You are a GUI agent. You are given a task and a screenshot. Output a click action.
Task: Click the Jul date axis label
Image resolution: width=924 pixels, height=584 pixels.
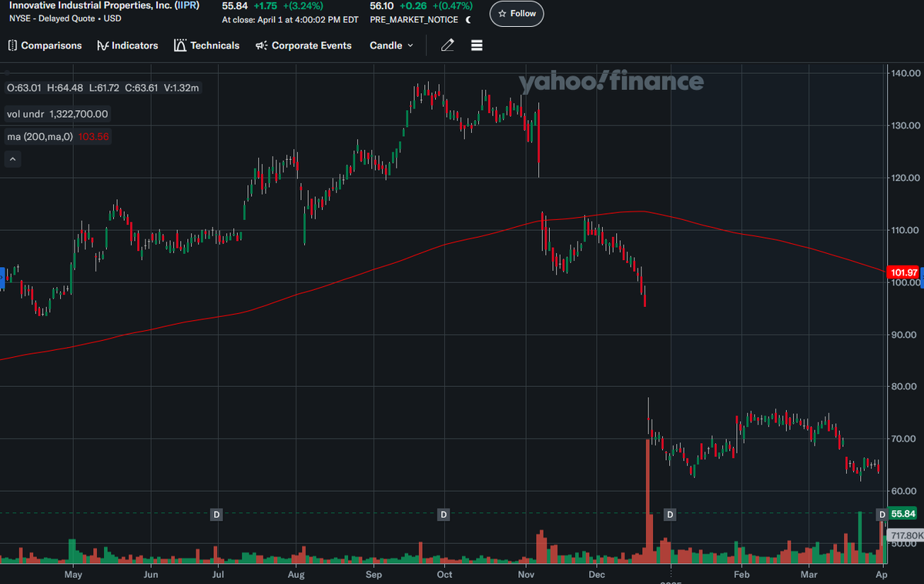click(x=219, y=574)
